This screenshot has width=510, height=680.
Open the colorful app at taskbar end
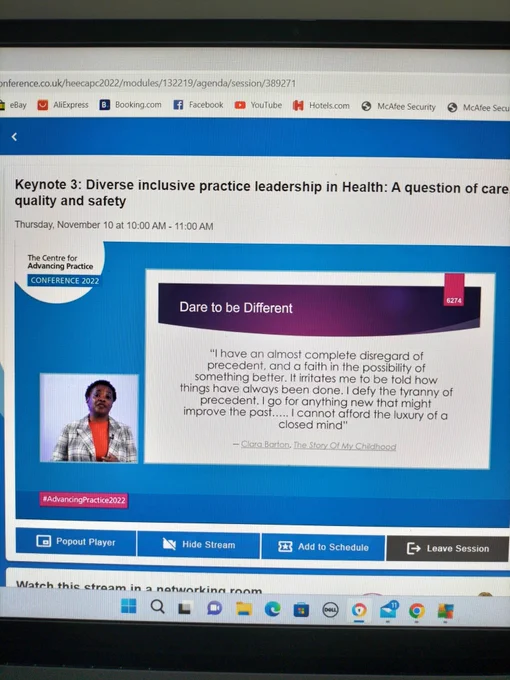click(x=445, y=611)
